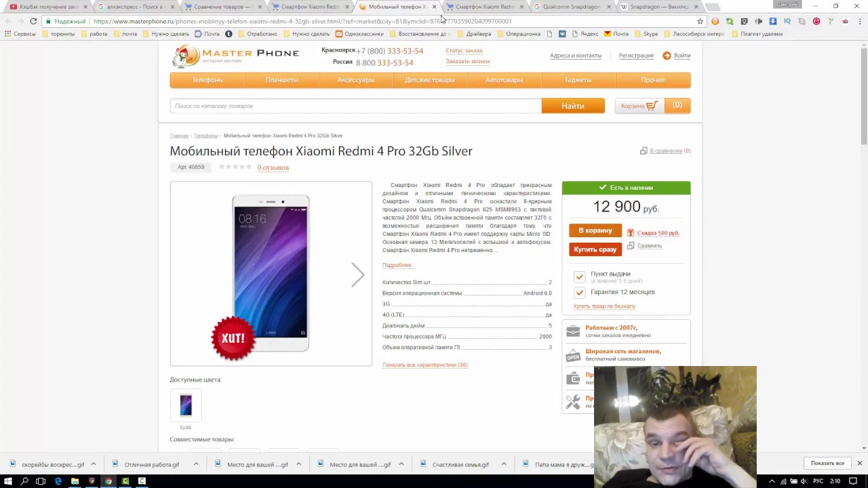Open the 'Автотовары' menu category
The image size is (868, 488).
504,80
